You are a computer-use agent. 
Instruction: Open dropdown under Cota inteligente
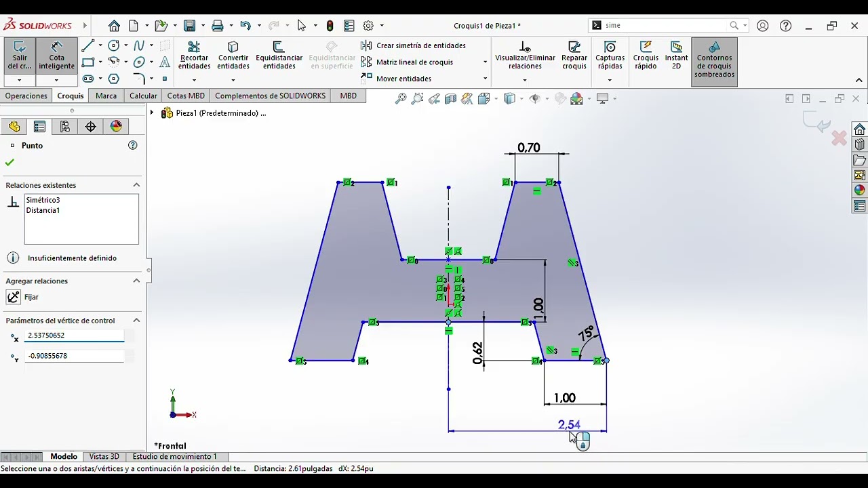pos(57,80)
